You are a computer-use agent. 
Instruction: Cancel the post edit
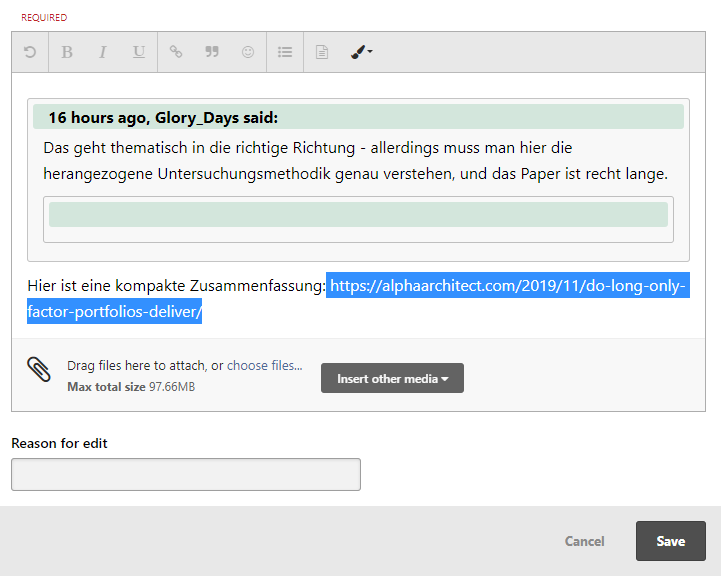pos(584,541)
